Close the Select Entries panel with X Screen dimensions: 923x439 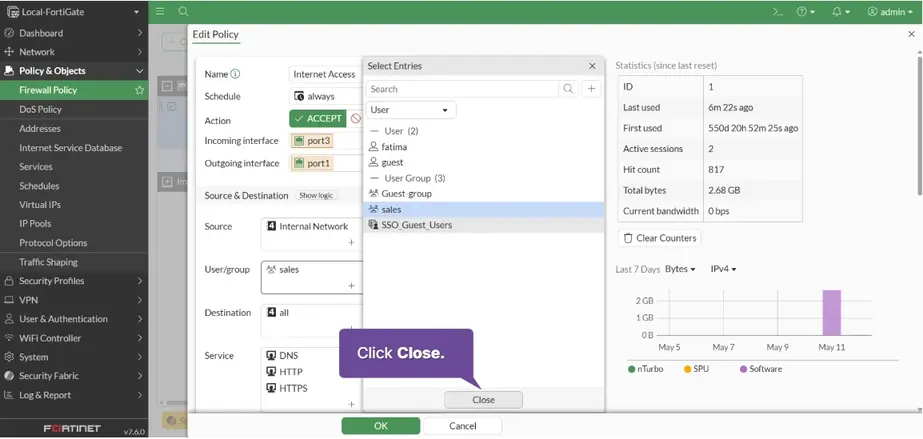pyautogui.click(x=592, y=66)
